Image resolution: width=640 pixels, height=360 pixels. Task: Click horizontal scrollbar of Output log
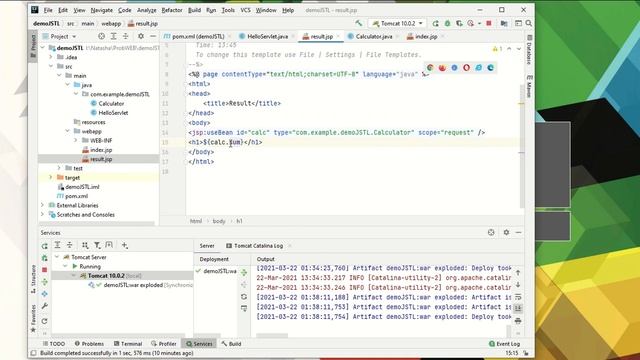click(x=272, y=336)
